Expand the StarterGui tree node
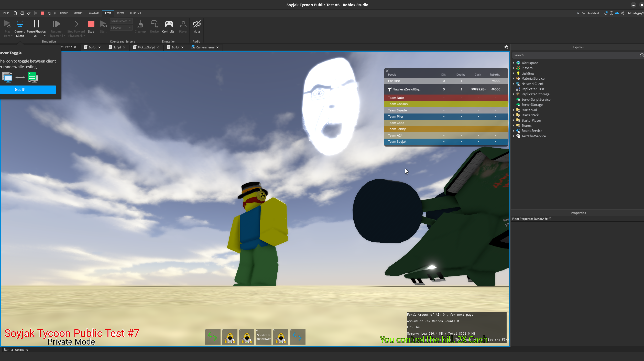This screenshot has width=644, height=361. tap(514, 110)
